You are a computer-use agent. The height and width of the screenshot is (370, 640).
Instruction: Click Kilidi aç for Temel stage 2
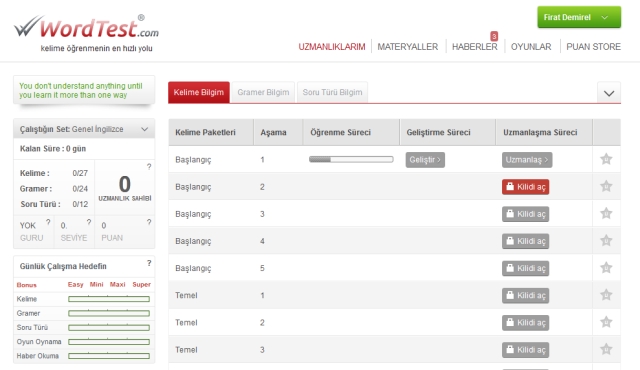(x=525, y=323)
